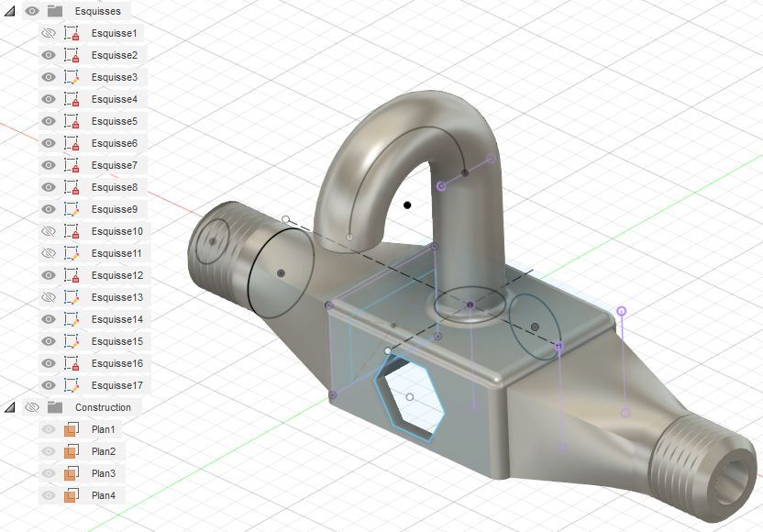This screenshot has width=763, height=532.
Task: Toggle visibility of Esquisse8
Action: [49, 187]
